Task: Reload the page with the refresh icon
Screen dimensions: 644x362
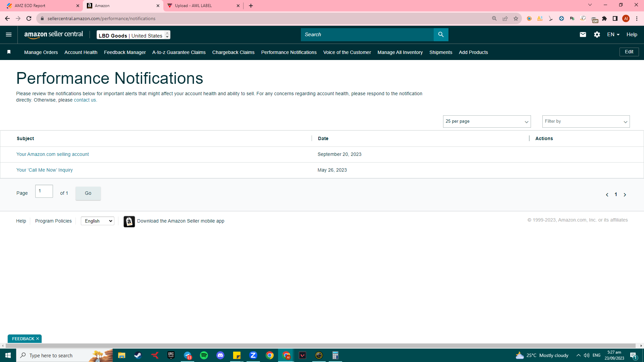Action: coord(29,18)
